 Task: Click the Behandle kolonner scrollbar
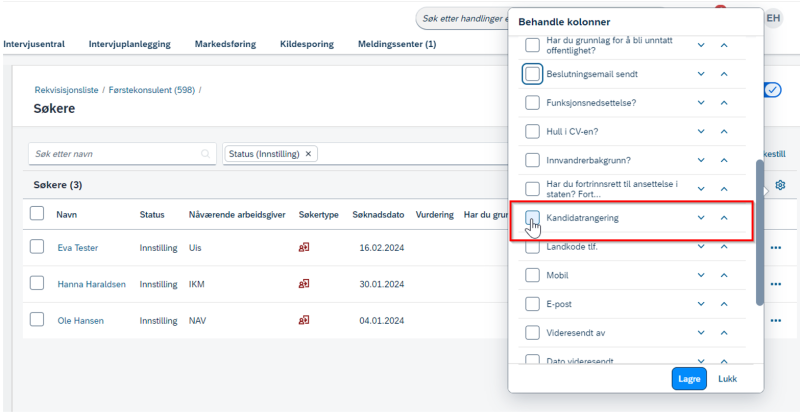pyautogui.click(x=760, y=233)
